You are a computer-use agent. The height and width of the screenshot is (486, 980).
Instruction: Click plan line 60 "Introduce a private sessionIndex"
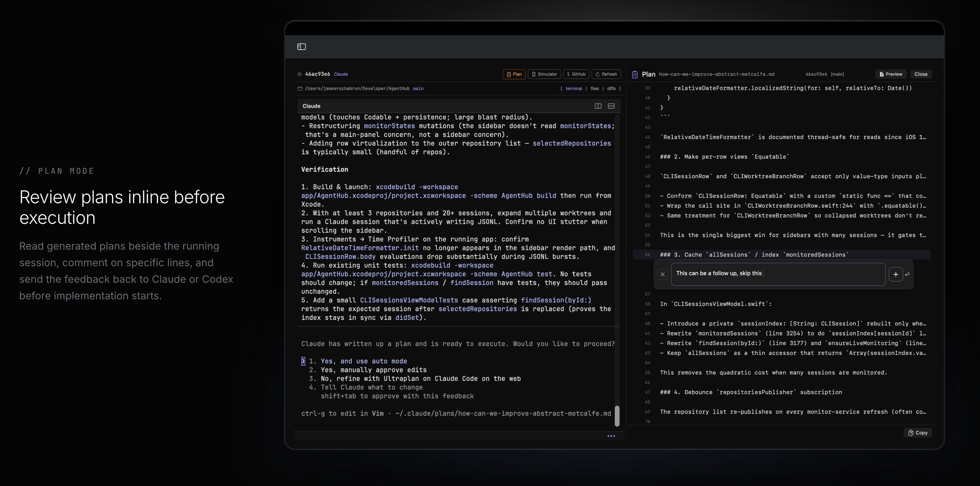click(x=793, y=324)
